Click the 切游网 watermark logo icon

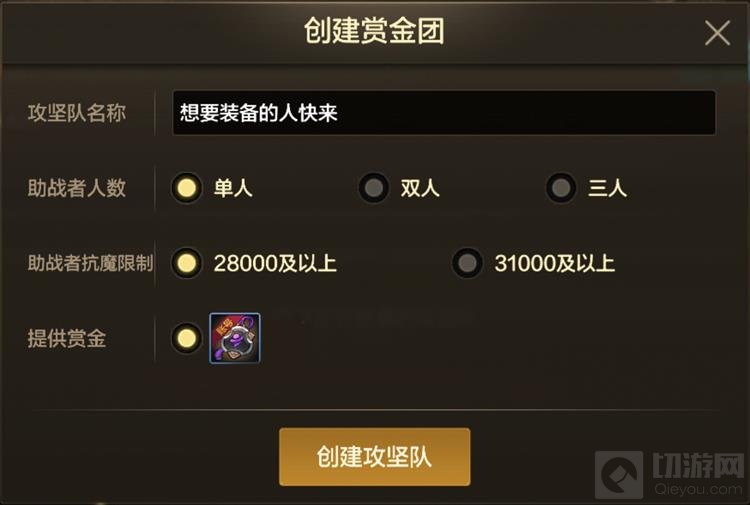tap(619, 475)
